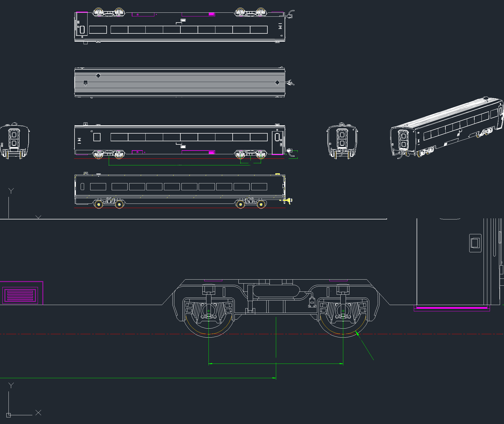Click the UCS origin square at bottom-left

(8, 415)
